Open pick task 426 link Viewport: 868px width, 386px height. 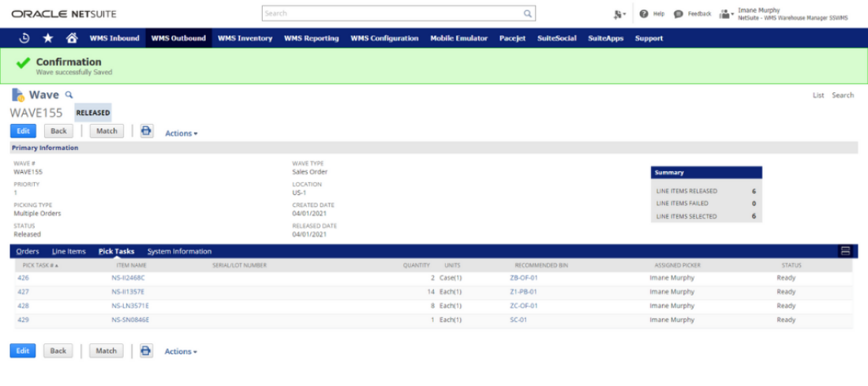click(x=23, y=278)
